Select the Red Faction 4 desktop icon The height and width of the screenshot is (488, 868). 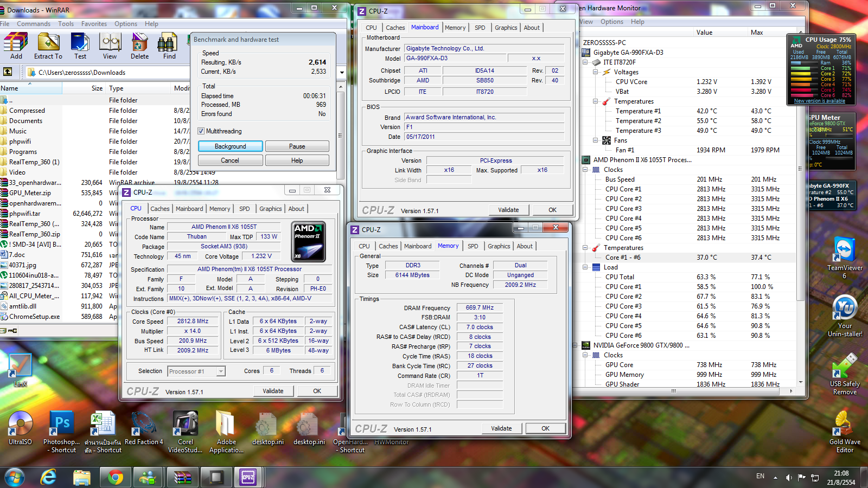click(x=144, y=428)
